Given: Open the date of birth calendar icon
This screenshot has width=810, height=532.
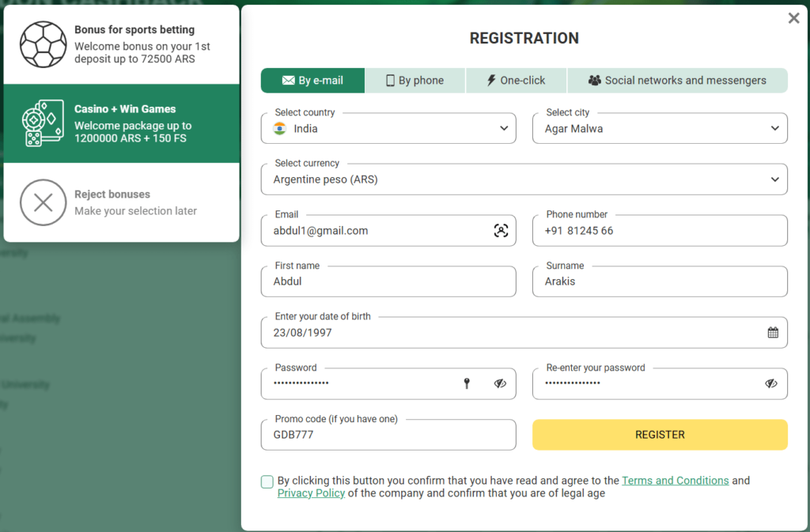Looking at the screenshot, I should (773, 333).
